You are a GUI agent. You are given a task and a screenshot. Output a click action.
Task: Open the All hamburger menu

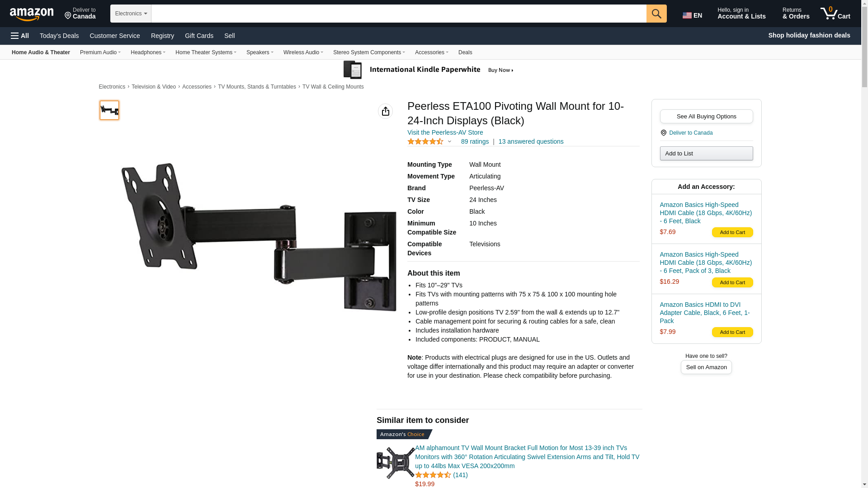(20, 36)
